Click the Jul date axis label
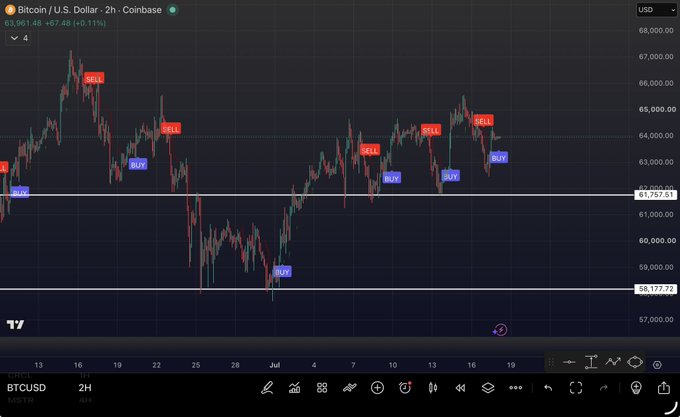Viewport: 680px width, 417px height. pyautogui.click(x=275, y=365)
